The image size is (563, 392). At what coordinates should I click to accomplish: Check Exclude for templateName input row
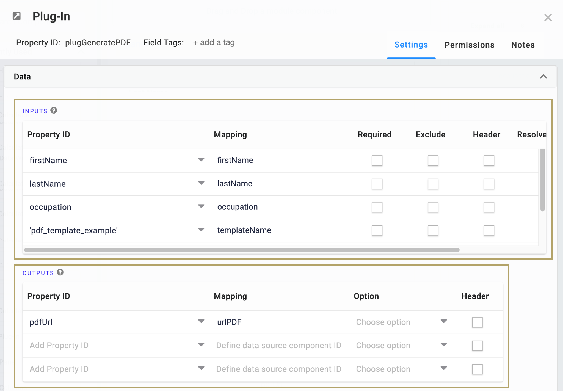coord(433,231)
